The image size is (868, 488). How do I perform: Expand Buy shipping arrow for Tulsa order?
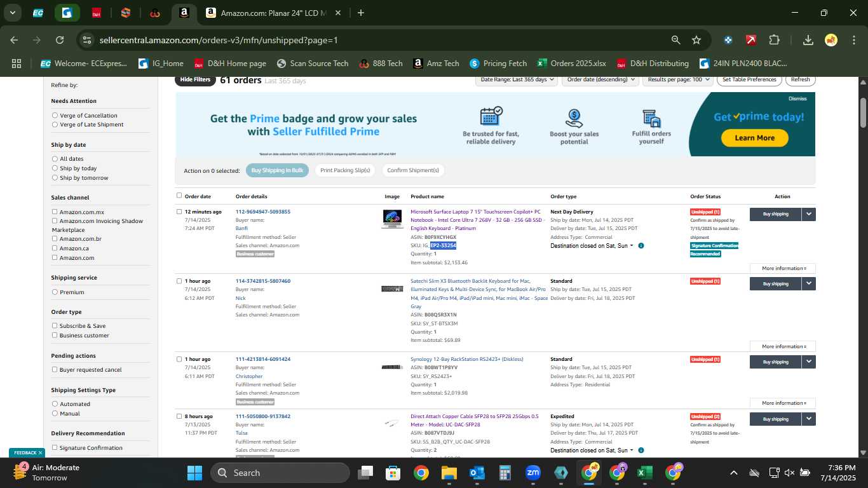tap(809, 419)
